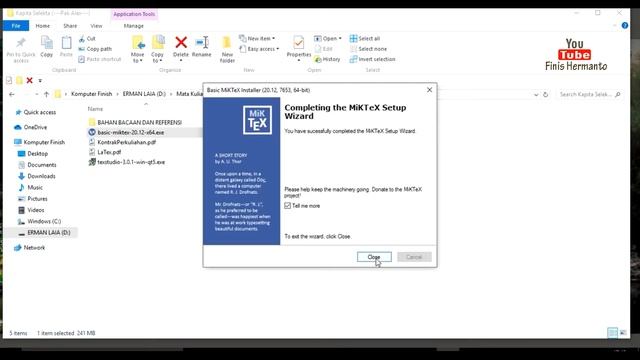640x360 pixels.
Task: Click Select all in ribbon
Action: pos(365,38)
